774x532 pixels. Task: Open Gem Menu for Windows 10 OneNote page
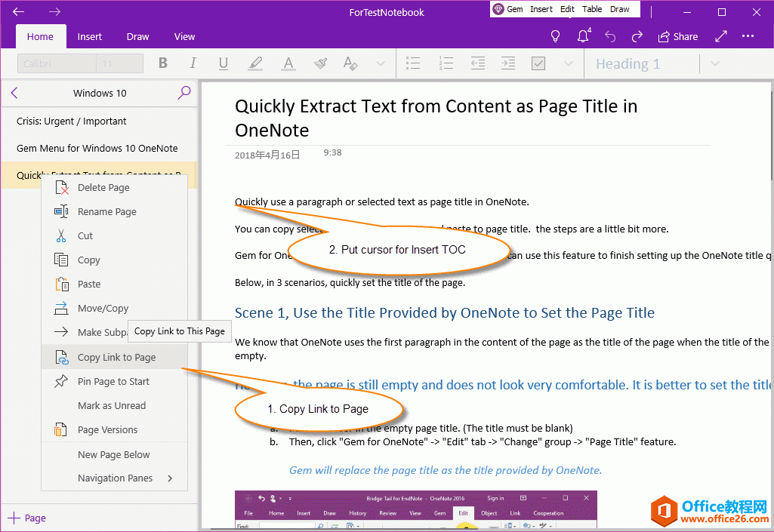[x=97, y=149]
